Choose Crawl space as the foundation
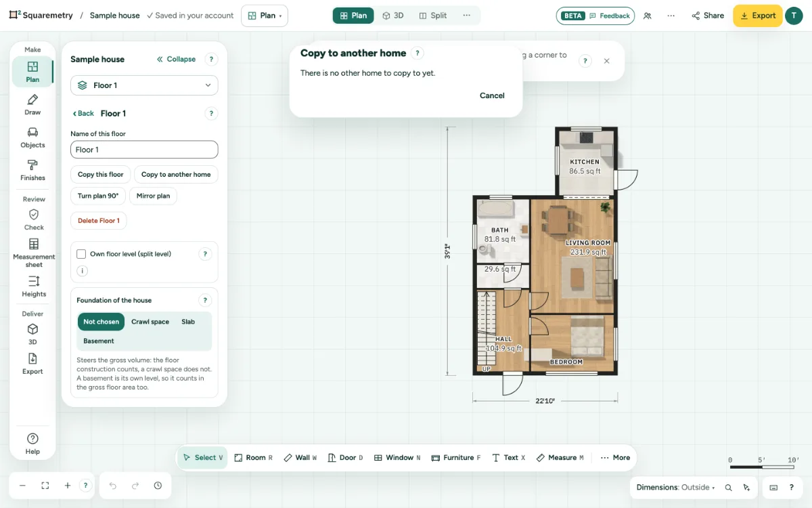The image size is (812, 508). tap(150, 322)
